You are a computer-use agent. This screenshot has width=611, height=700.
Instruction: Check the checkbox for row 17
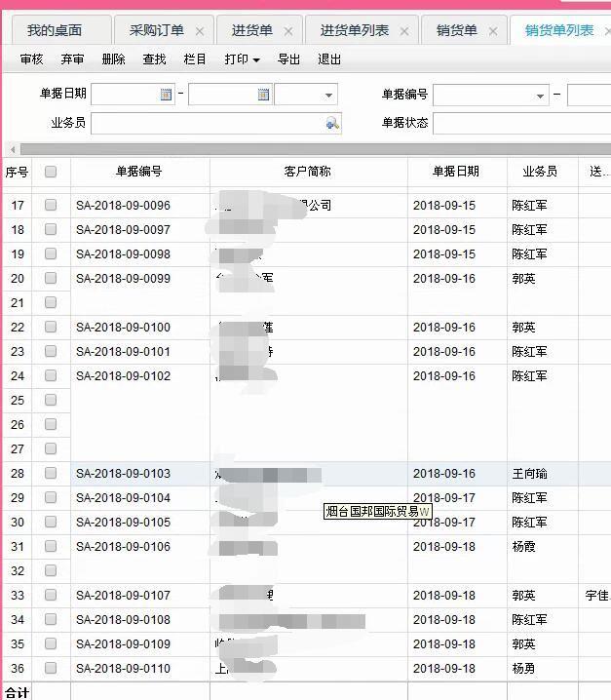tap(51, 205)
